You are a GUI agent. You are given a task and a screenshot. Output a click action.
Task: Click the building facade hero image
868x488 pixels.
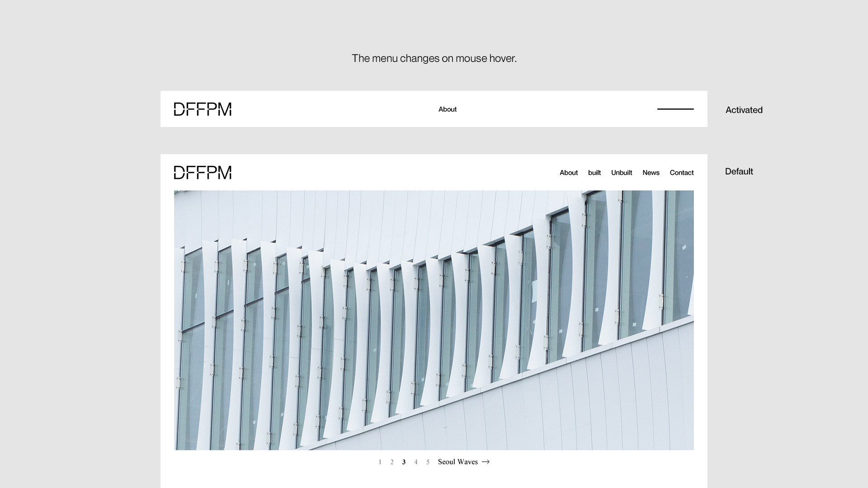pos(434,320)
